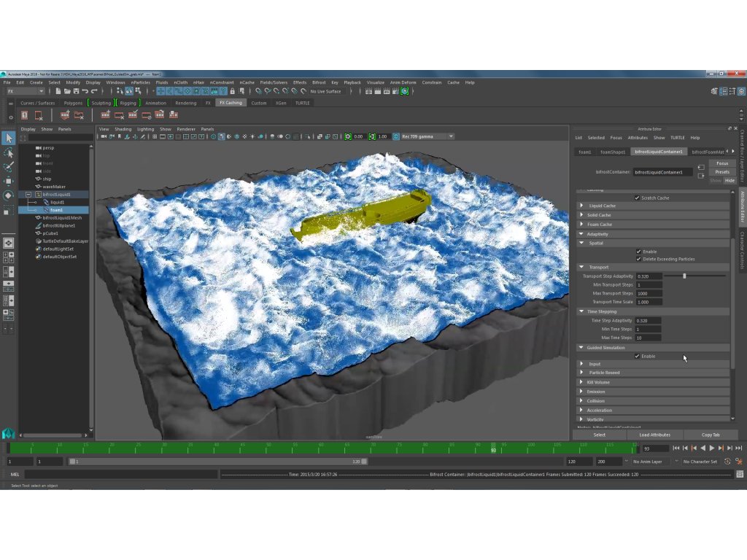
Task: Click the Save scene icon
Action: tap(74, 91)
